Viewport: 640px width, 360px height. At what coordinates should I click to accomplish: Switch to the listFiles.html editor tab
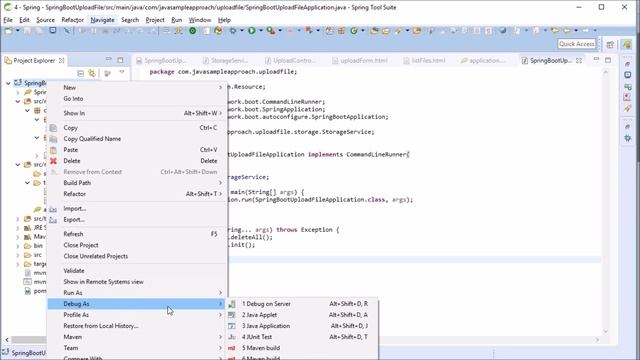click(x=424, y=60)
